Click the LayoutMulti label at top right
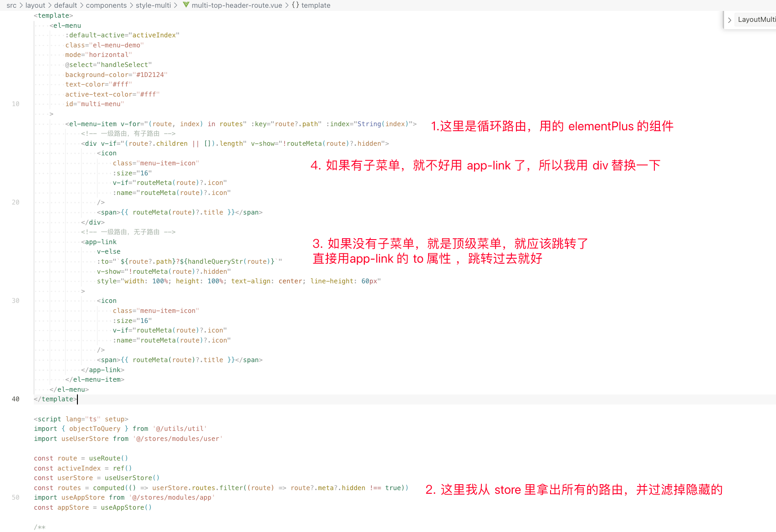776x532 pixels. 756,20
